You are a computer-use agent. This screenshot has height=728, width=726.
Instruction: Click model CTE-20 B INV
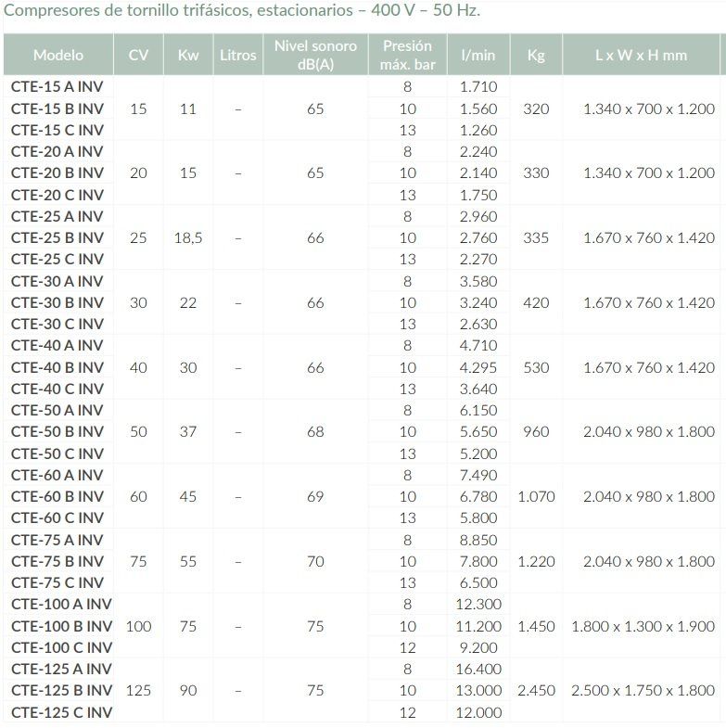point(57,172)
